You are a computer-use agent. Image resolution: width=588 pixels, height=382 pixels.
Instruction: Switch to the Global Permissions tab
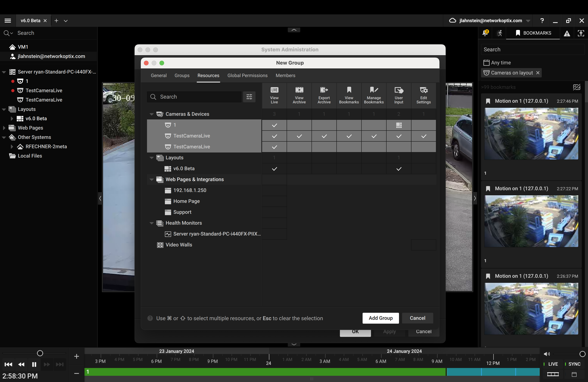pyautogui.click(x=247, y=75)
